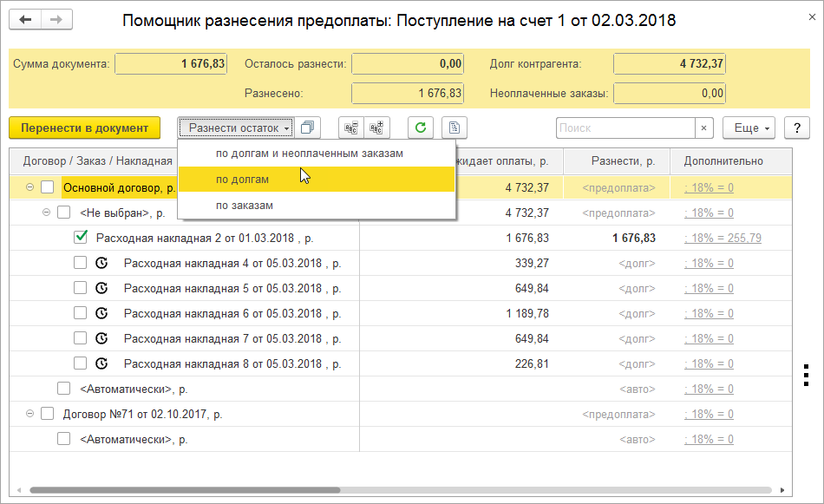Select 'по долгам' menu option
Image resolution: width=824 pixels, height=504 pixels.
pos(242,180)
